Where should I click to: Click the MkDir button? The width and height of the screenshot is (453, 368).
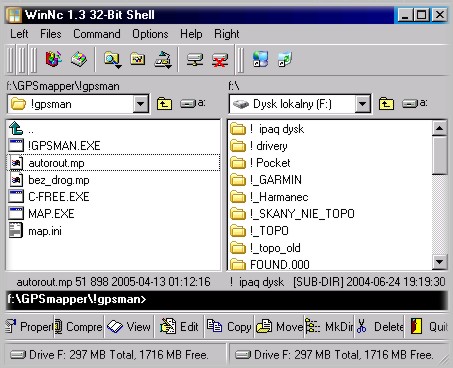pyautogui.click(x=329, y=326)
